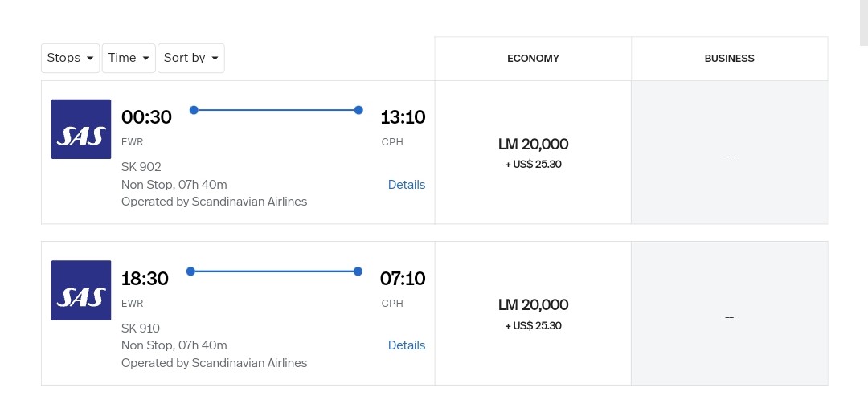The image size is (868, 400).
Task: Click the departure dot on SK 902 route
Action: pos(194,110)
